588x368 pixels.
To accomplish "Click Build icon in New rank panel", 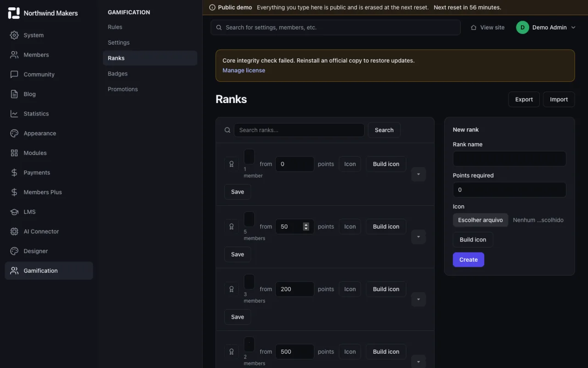I will (x=473, y=240).
